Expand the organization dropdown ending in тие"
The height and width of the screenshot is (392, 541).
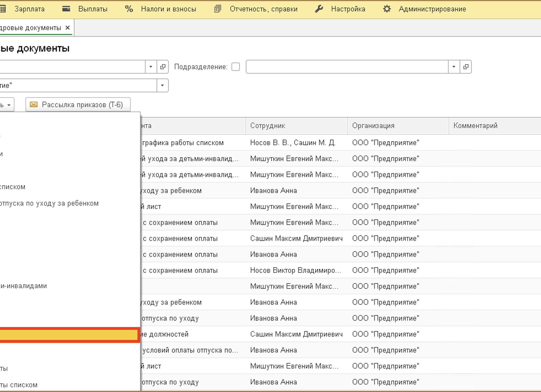pyautogui.click(x=162, y=85)
